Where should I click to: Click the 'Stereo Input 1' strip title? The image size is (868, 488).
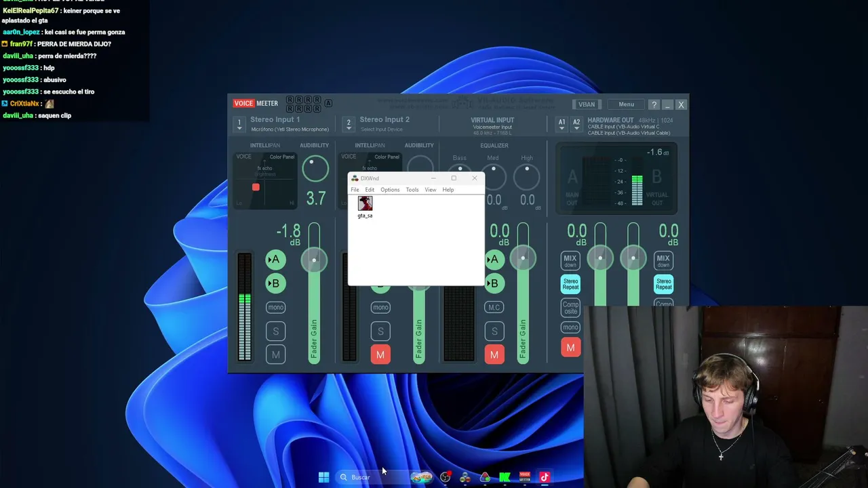275,119
